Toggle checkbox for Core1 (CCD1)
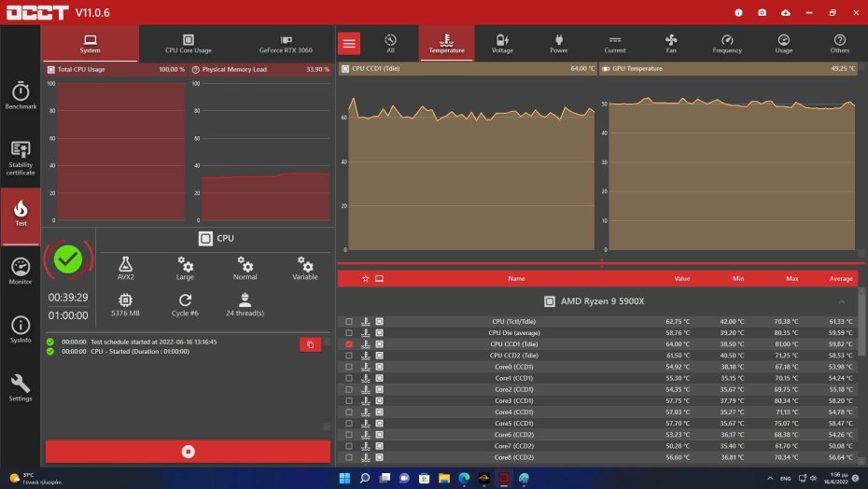This screenshot has height=489, width=868. (349, 378)
